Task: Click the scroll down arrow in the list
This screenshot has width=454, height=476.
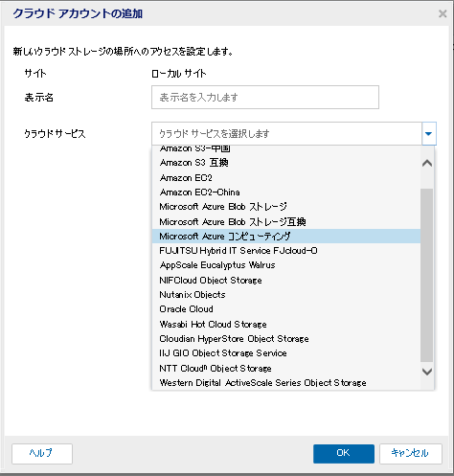Action: coord(427,372)
